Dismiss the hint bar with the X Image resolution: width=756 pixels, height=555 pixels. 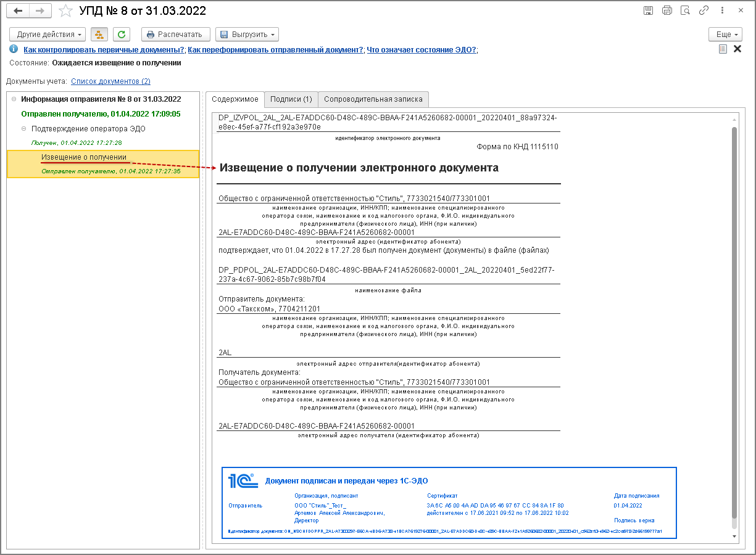tap(737, 49)
